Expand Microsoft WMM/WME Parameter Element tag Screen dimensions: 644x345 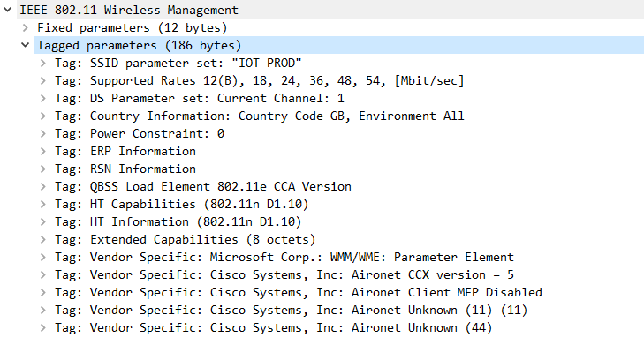point(42,257)
